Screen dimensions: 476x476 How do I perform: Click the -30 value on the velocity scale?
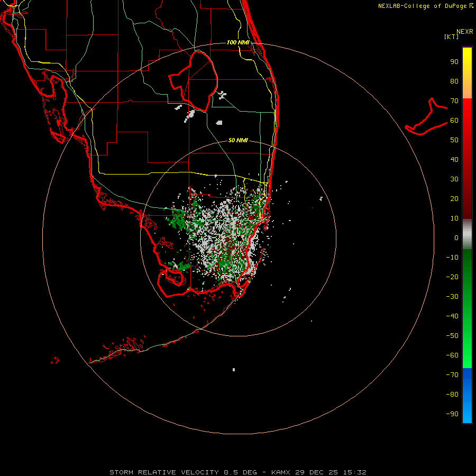[452, 297]
